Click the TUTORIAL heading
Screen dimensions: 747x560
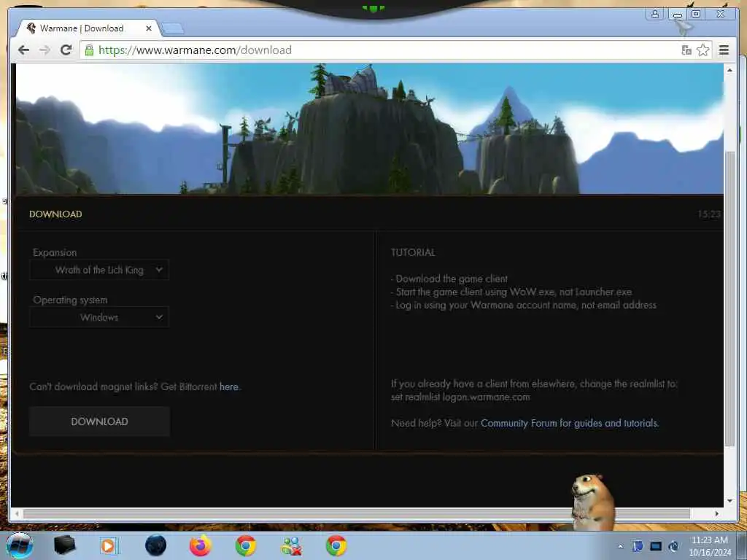click(x=413, y=252)
